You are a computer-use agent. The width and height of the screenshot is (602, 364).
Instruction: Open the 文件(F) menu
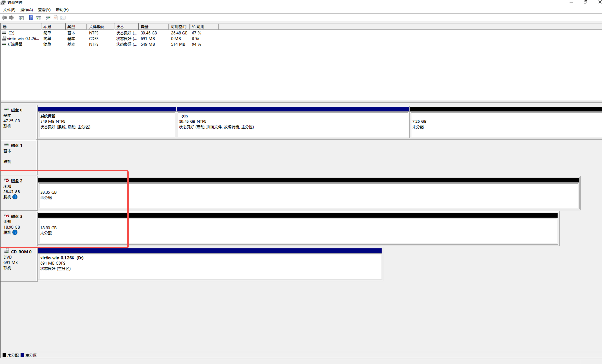(9, 10)
